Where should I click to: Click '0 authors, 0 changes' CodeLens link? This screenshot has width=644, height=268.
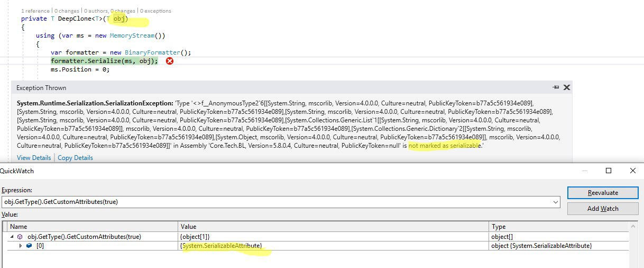click(x=109, y=11)
